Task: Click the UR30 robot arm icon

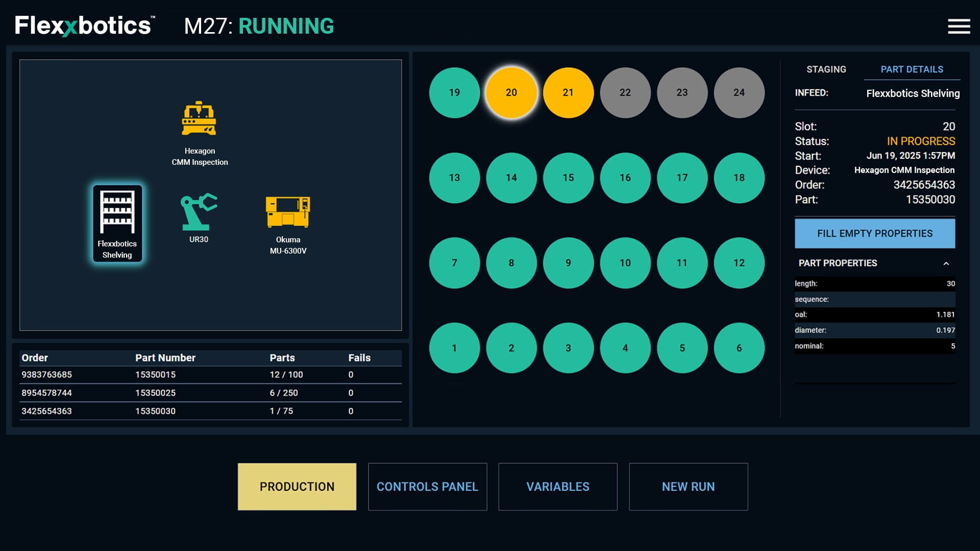Action: coord(199,212)
